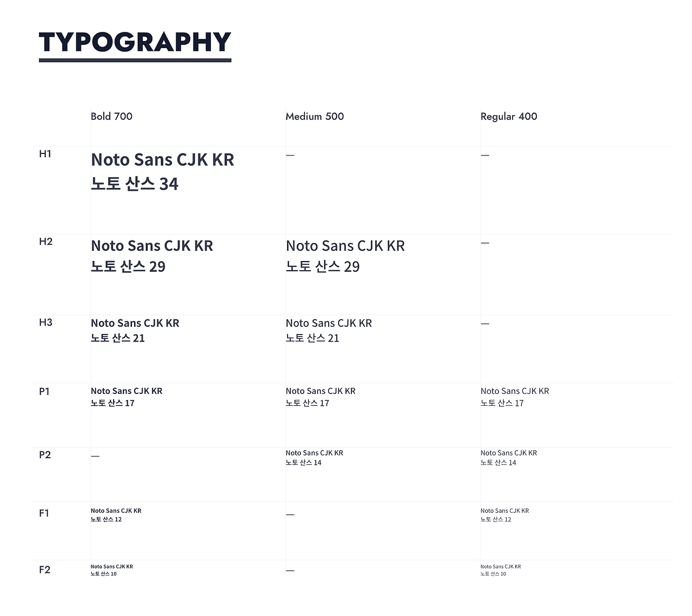Click the P1 regular '노토 산스 17' sample

(x=502, y=403)
